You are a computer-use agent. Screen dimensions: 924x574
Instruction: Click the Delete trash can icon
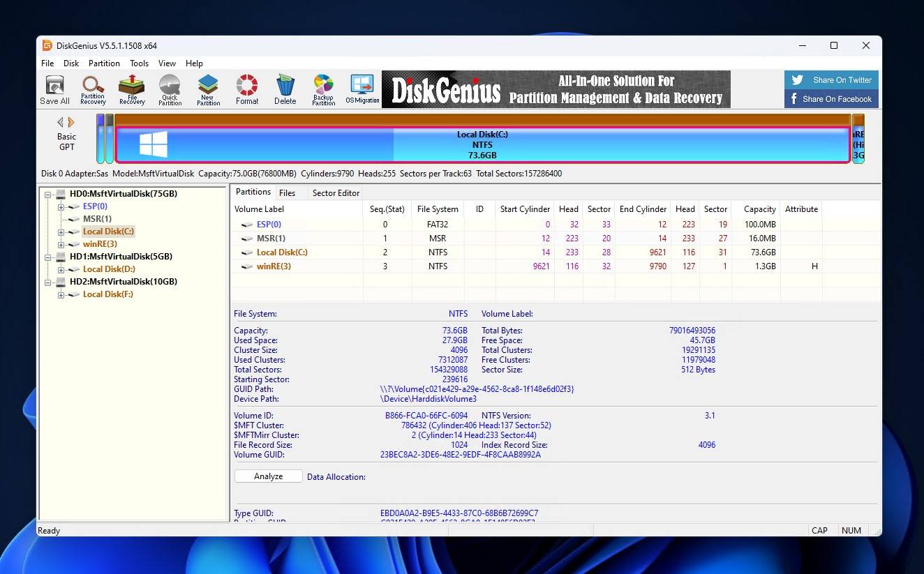point(285,90)
